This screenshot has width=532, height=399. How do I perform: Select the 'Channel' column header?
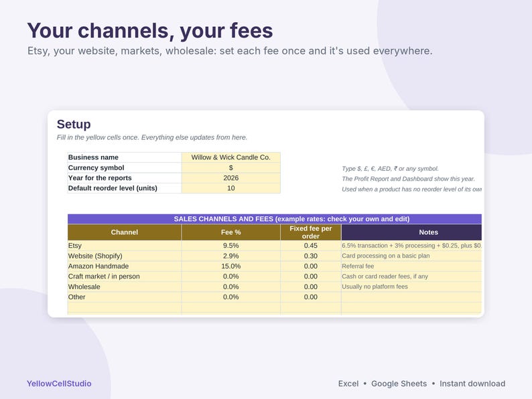coord(125,232)
